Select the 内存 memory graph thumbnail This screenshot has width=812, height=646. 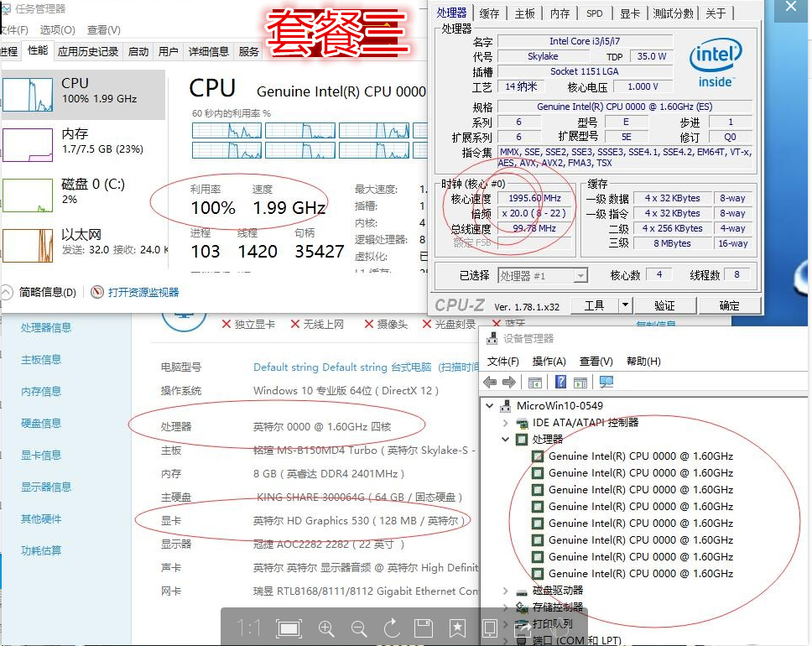(28, 145)
